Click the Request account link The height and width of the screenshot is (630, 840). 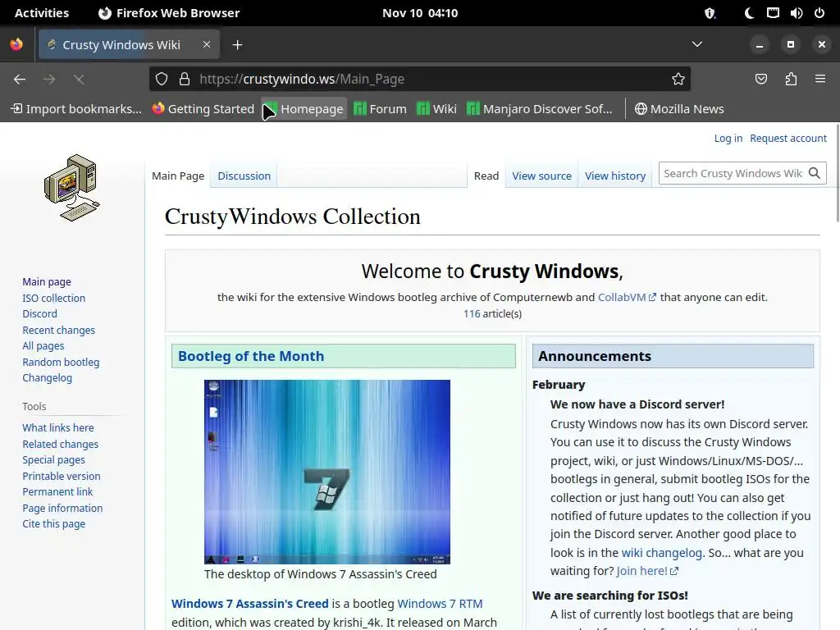788,138
